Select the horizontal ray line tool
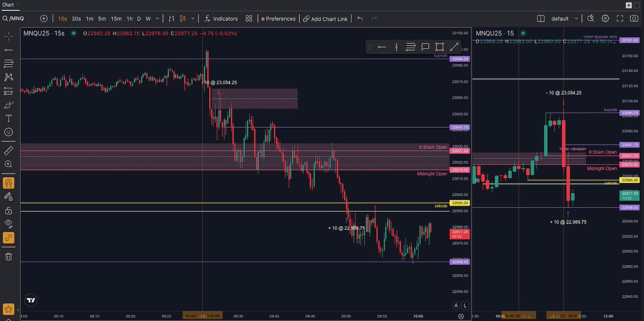This screenshot has width=644, height=321. 9,50
